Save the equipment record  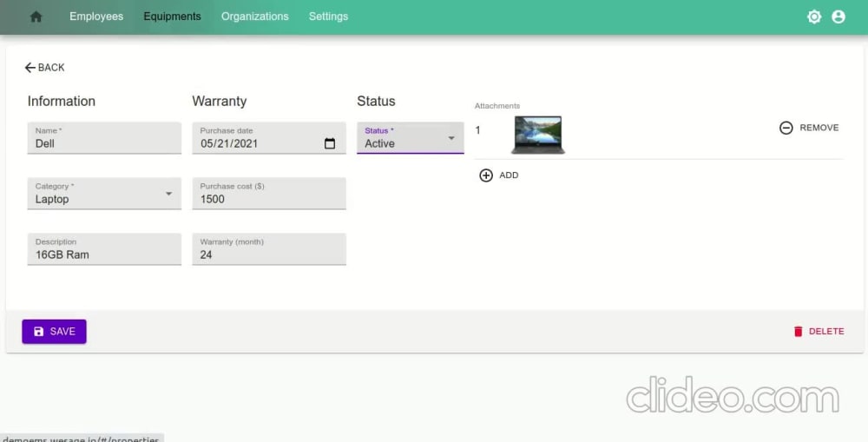54,331
